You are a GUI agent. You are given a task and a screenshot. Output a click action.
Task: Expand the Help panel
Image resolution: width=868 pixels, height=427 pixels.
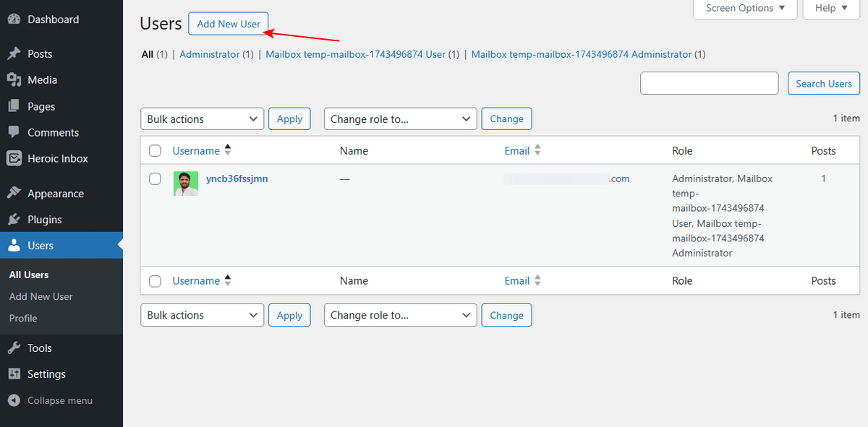832,9
